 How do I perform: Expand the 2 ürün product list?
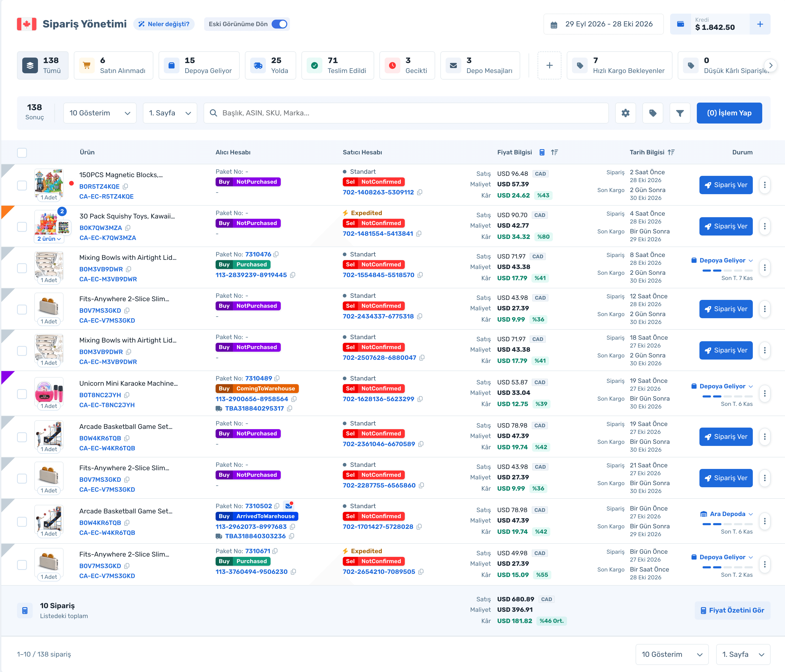49,239
